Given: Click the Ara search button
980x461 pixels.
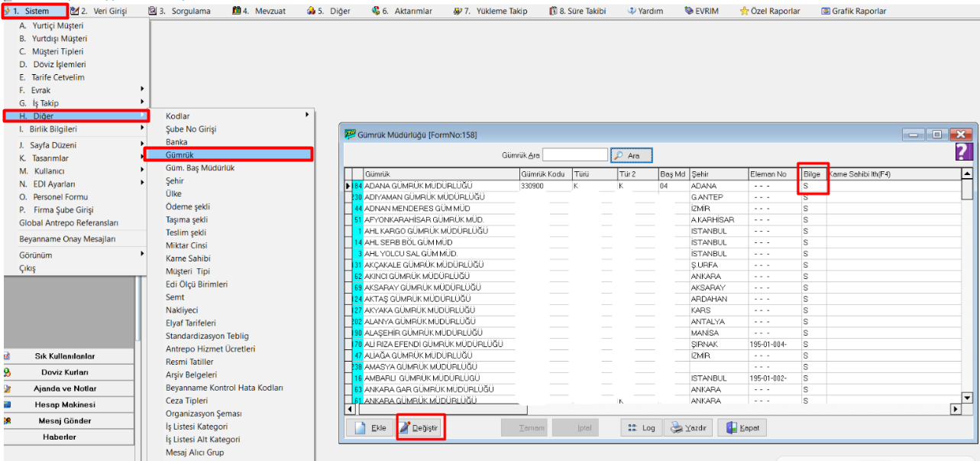Looking at the screenshot, I should tap(632, 155).
